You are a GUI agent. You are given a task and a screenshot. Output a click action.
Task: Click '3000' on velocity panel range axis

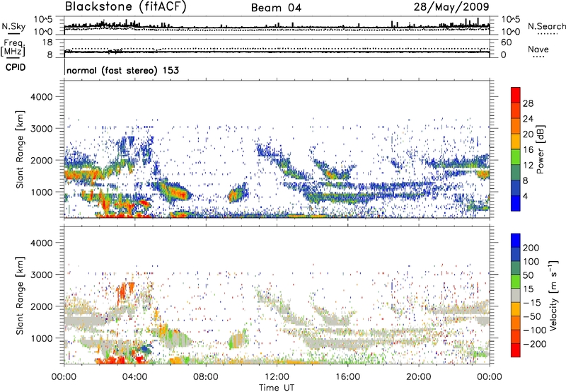(41, 275)
